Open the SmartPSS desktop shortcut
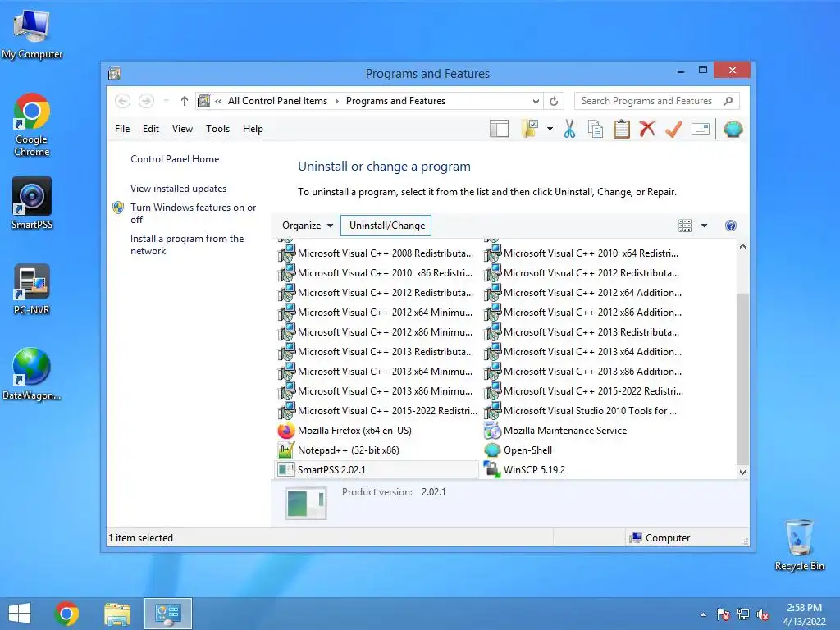The width and height of the screenshot is (840, 630). click(32, 203)
